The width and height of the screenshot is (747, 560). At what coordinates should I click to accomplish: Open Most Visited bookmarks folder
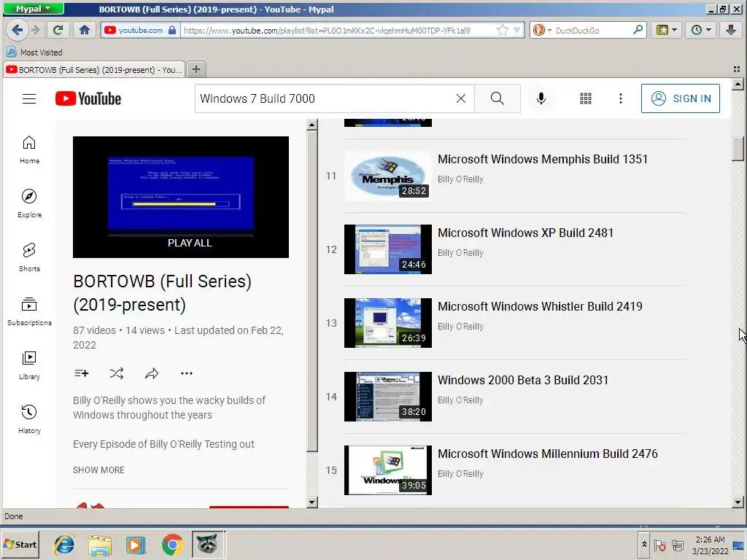click(35, 52)
